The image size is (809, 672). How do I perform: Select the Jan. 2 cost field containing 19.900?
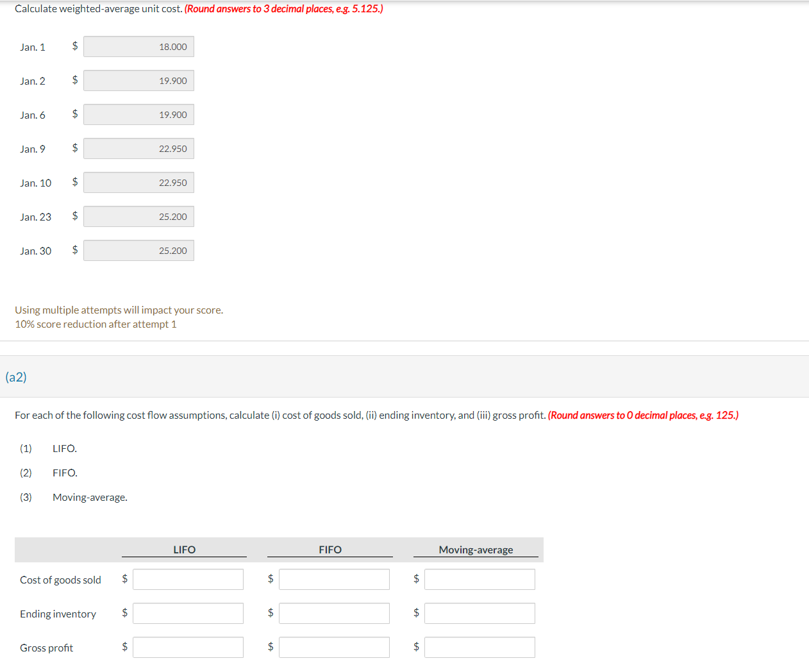pyautogui.click(x=138, y=80)
